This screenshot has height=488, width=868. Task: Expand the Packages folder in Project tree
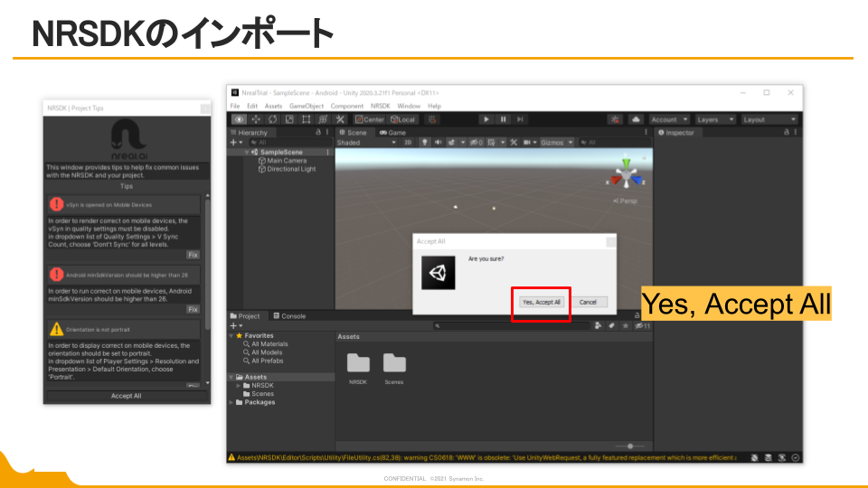tap(231, 402)
